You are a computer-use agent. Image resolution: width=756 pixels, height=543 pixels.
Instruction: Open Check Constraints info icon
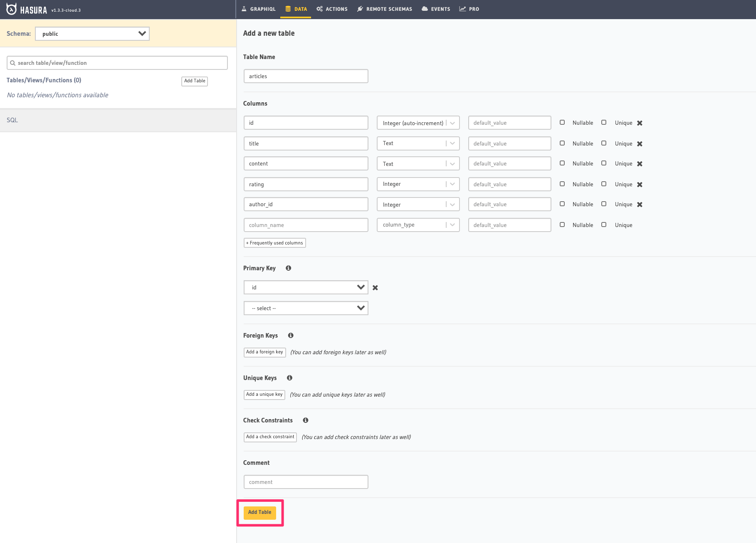[306, 420]
